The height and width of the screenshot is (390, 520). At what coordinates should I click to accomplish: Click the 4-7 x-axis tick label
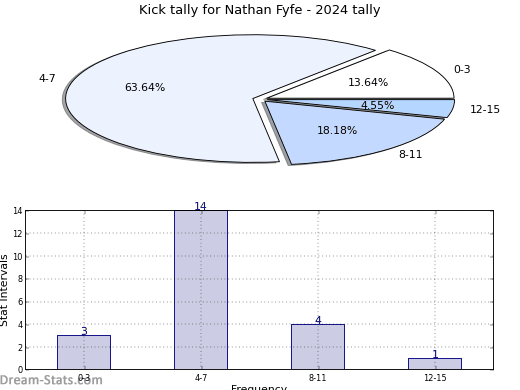(x=201, y=378)
